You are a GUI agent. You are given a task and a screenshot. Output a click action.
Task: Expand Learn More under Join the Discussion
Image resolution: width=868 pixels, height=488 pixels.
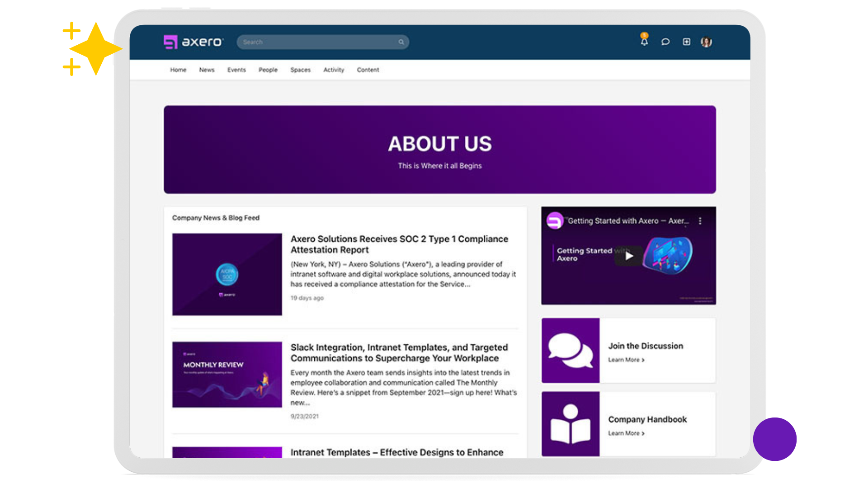point(626,360)
